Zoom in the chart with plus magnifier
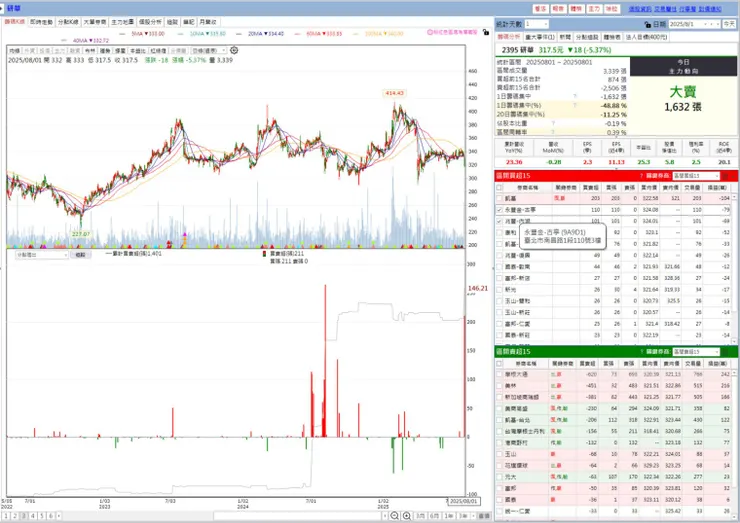 pyautogui.click(x=406, y=516)
